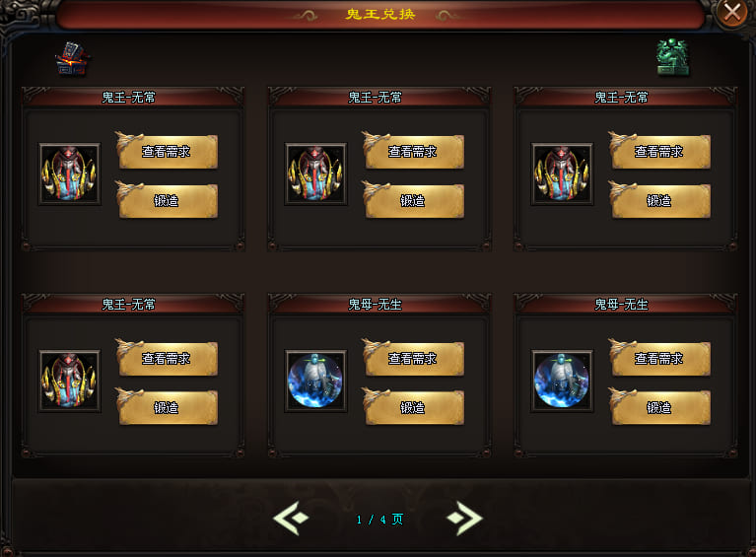Click 查看需求 in the top-left card
This screenshot has width=756, height=557.
click(x=168, y=152)
